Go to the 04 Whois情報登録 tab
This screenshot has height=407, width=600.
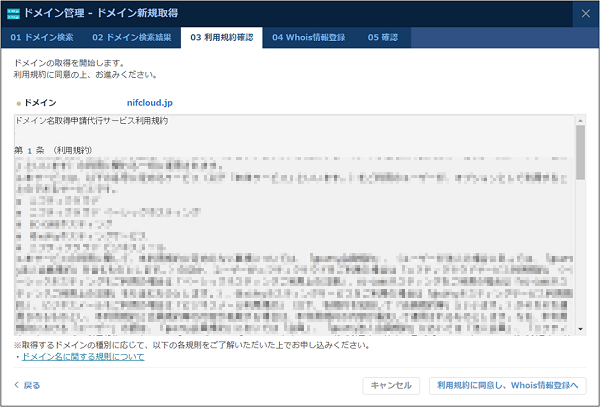point(308,37)
